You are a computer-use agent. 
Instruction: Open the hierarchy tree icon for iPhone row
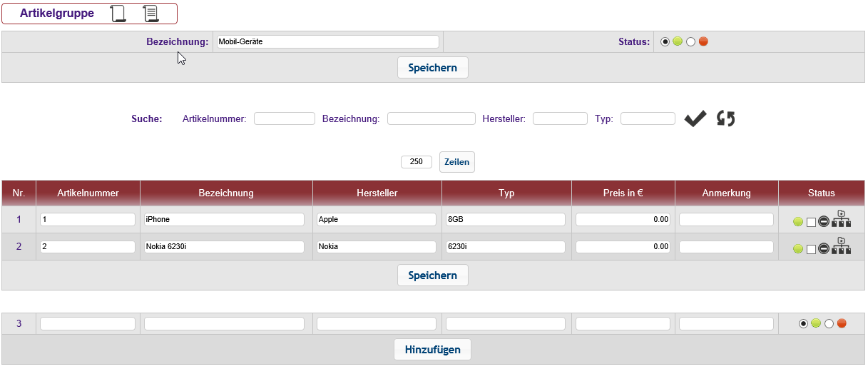pos(842,219)
